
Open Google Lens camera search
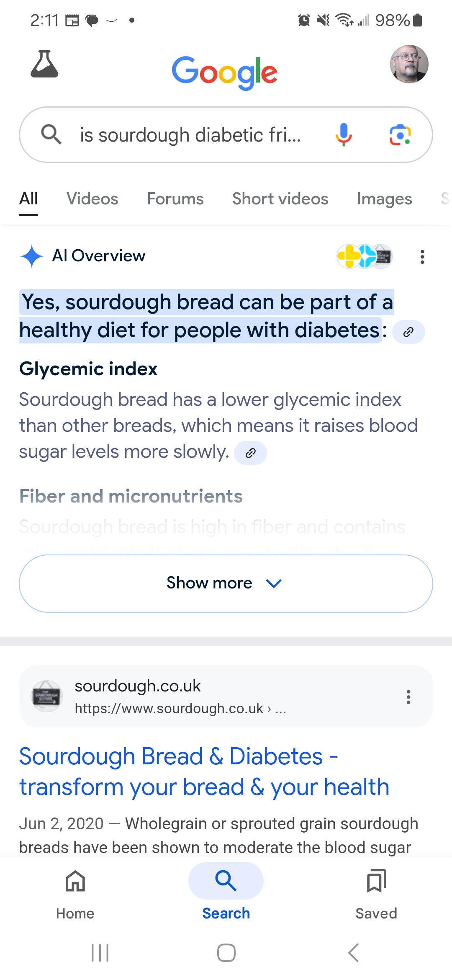click(x=400, y=135)
